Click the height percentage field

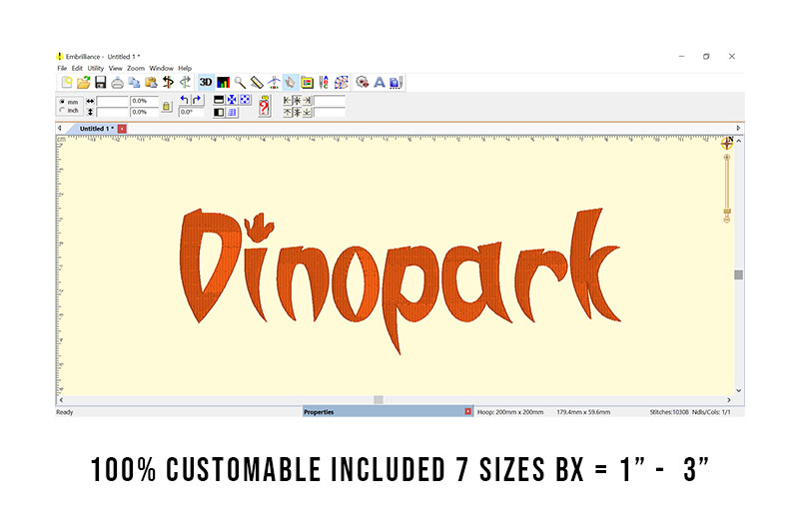[x=144, y=112]
